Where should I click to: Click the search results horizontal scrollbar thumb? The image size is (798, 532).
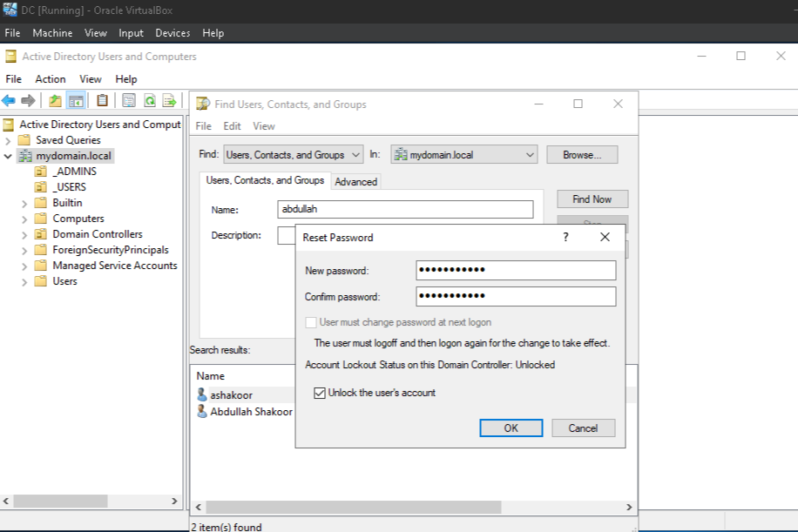click(353, 507)
